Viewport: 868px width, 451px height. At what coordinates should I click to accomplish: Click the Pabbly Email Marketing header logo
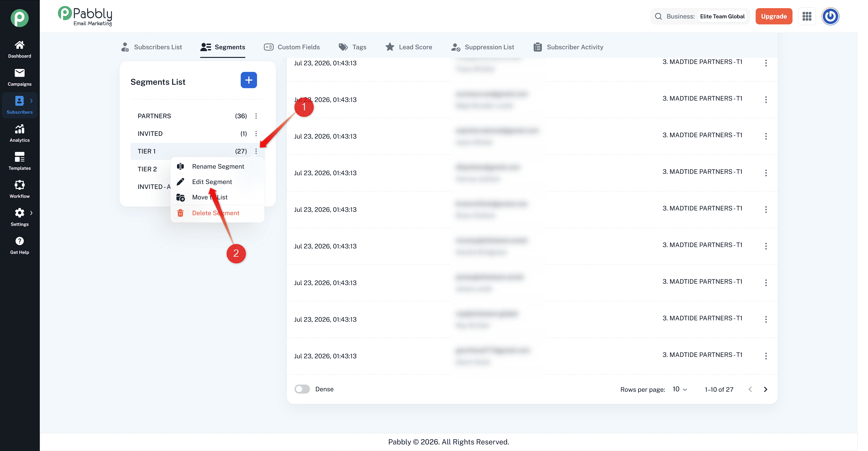click(x=85, y=16)
